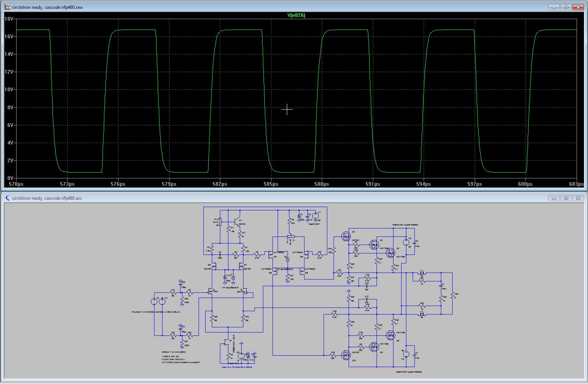Select voltage source V3 symbol
Viewport: 588px width, 384px height.
[x=162, y=302]
